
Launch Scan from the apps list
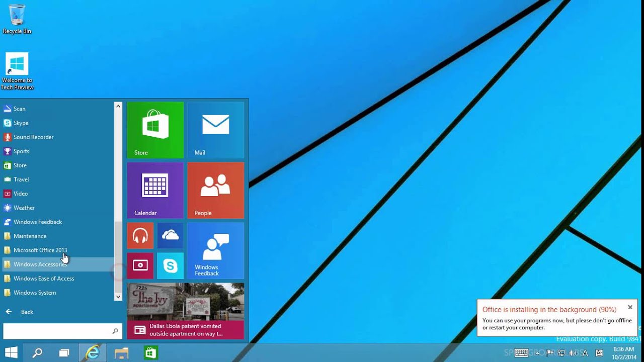(57, 109)
